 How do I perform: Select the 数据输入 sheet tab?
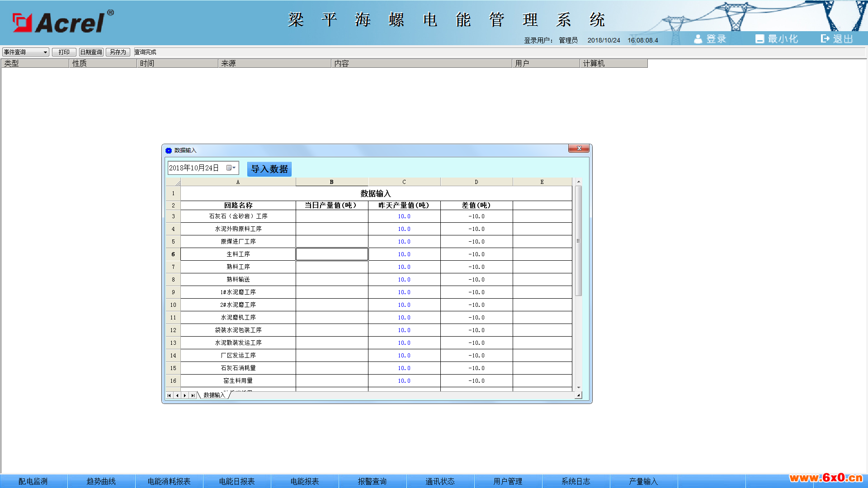pos(214,395)
